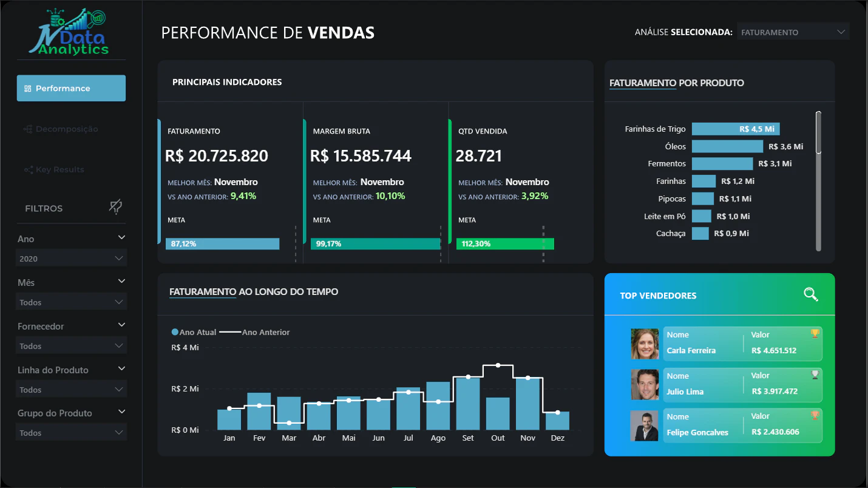
Task: Click the R$ 20.725.820 faturamento value
Action: pyautogui.click(x=217, y=156)
